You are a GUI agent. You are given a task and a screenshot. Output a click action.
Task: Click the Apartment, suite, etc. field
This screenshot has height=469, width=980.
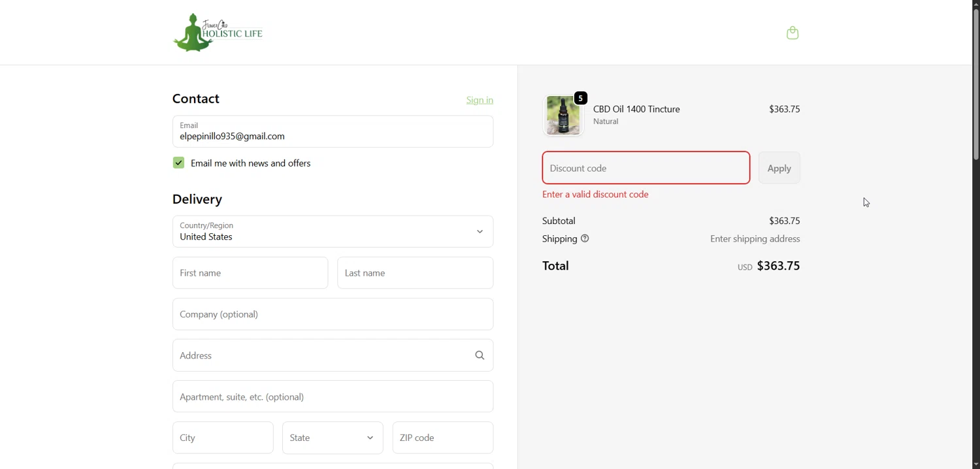pos(333,396)
